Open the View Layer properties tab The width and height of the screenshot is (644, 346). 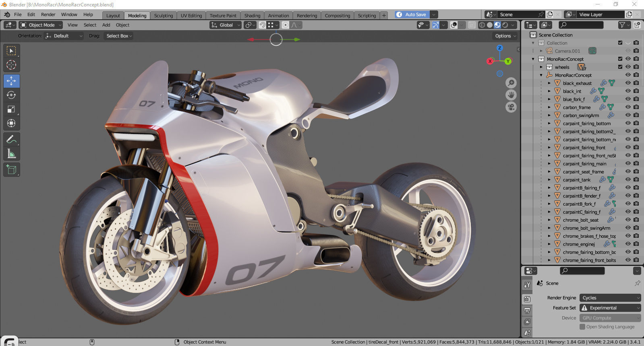(x=527, y=322)
